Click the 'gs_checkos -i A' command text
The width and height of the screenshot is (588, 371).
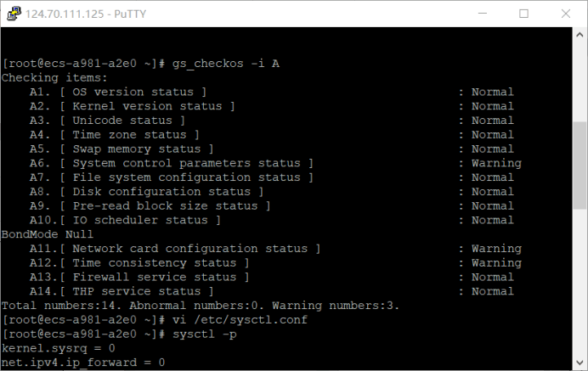pos(226,64)
